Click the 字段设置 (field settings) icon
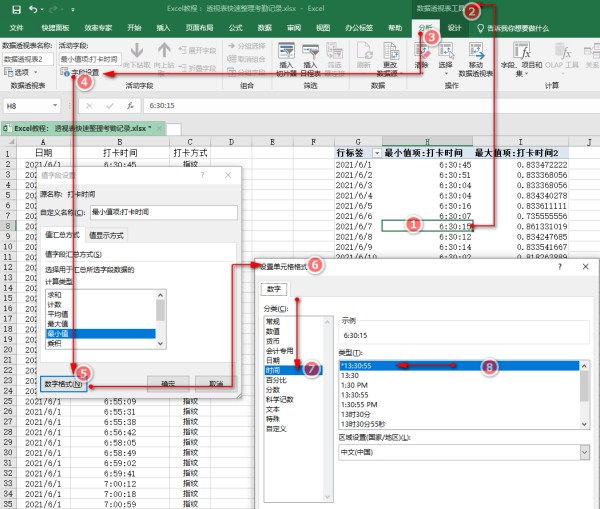The image size is (600, 509). (x=64, y=72)
